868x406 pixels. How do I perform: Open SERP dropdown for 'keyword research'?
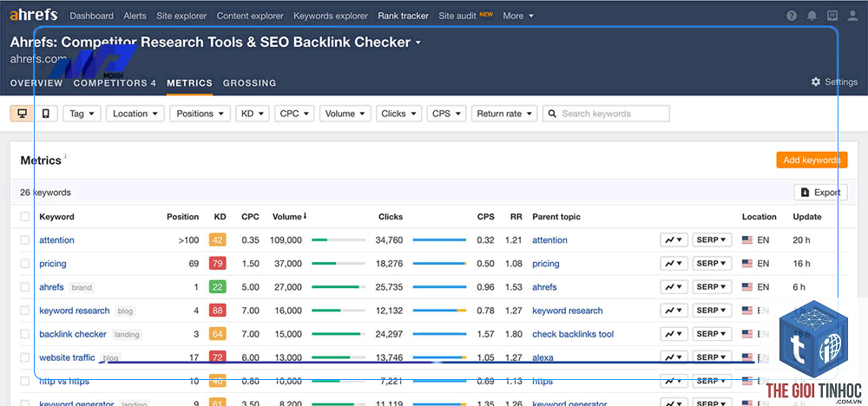click(712, 311)
